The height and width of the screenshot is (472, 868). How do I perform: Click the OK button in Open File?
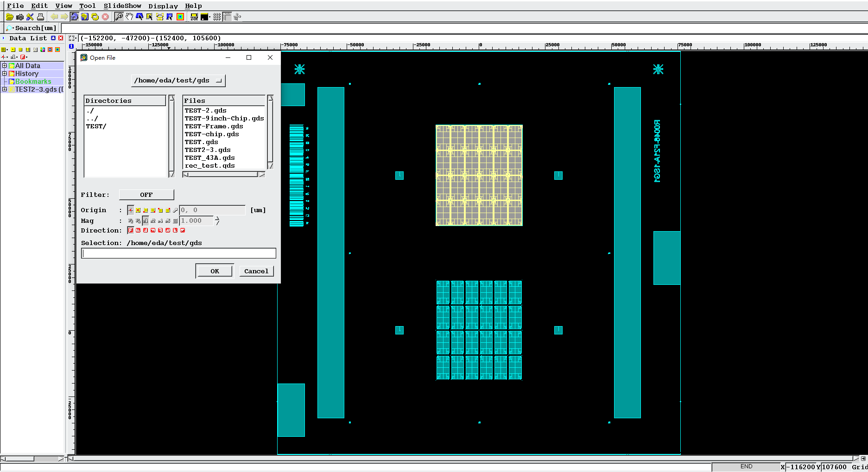214,271
